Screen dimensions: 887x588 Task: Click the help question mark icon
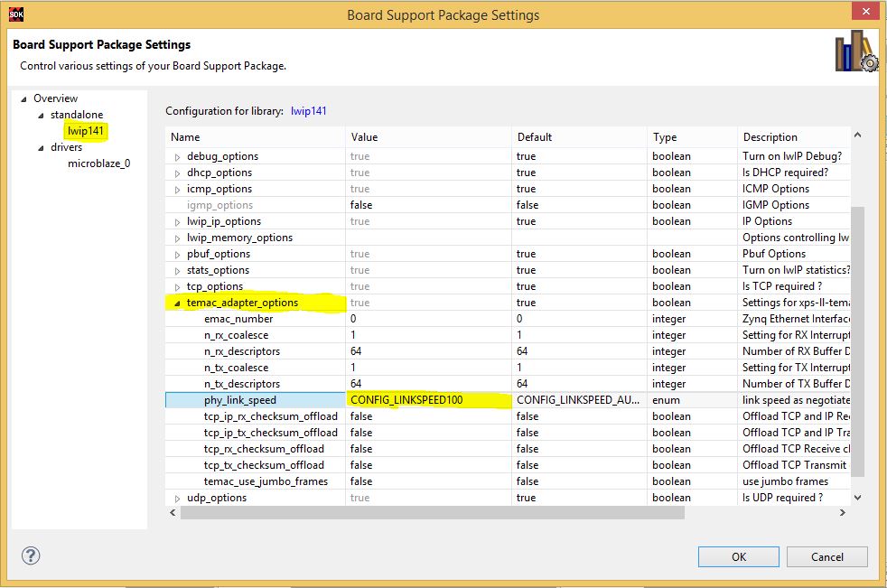[31, 555]
